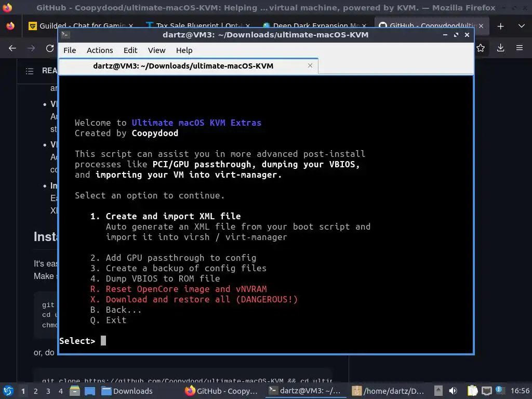532x399 pixels.
Task: Select the dartz@VM3 terminal tab
Action: pos(188,66)
